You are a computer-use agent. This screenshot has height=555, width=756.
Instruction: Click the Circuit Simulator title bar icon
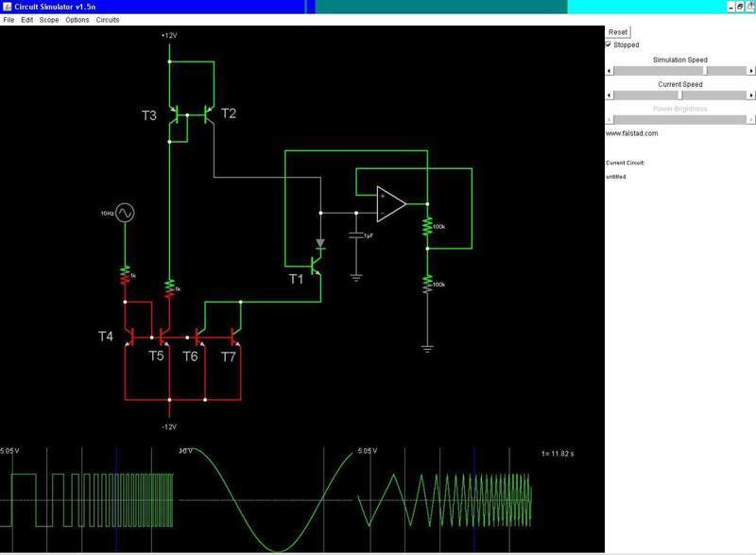pos(8,7)
